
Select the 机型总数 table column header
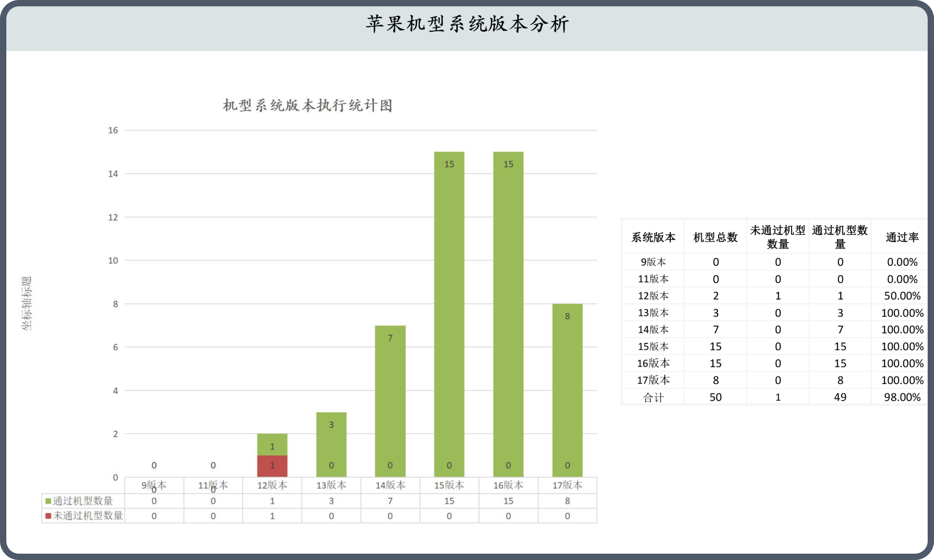[715, 237]
